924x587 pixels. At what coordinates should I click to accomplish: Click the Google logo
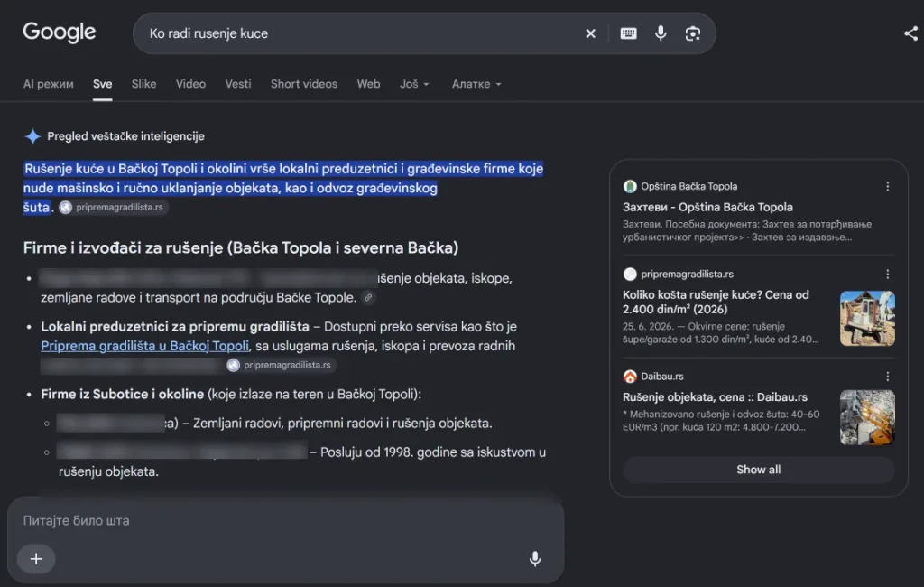tap(59, 32)
